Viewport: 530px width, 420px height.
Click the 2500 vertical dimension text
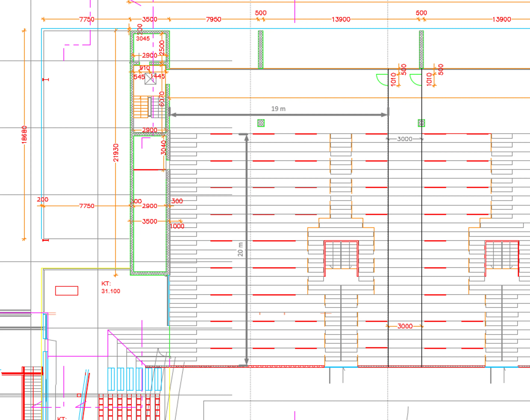(x=162, y=48)
